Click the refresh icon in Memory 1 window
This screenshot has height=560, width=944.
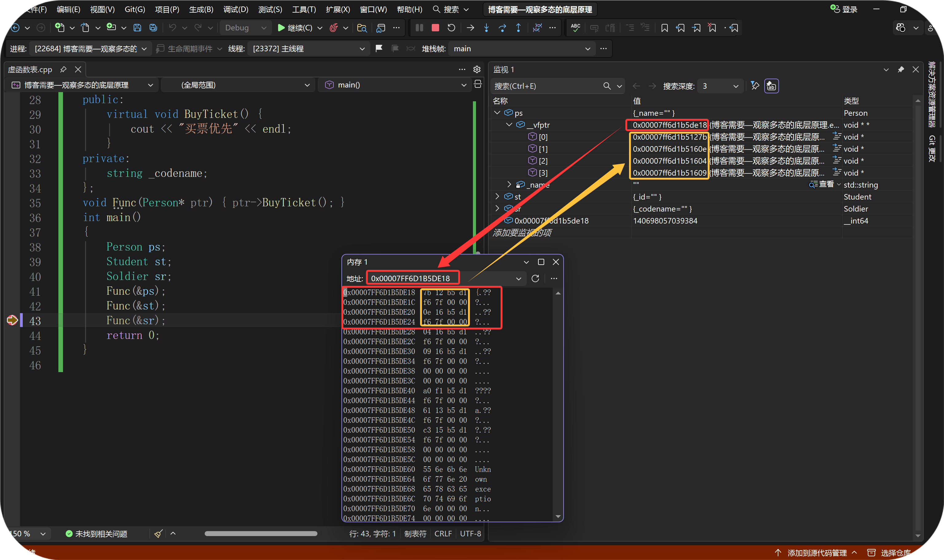click(x=535, y=278)
